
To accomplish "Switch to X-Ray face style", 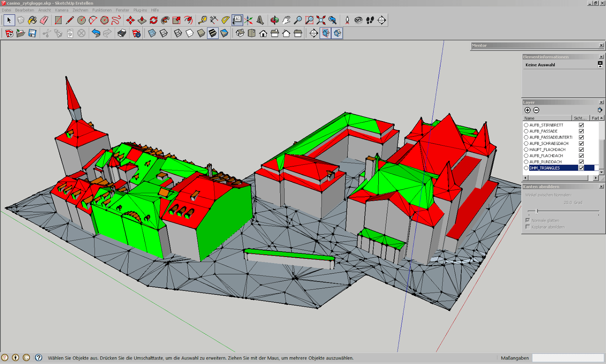I will (152, 33).
